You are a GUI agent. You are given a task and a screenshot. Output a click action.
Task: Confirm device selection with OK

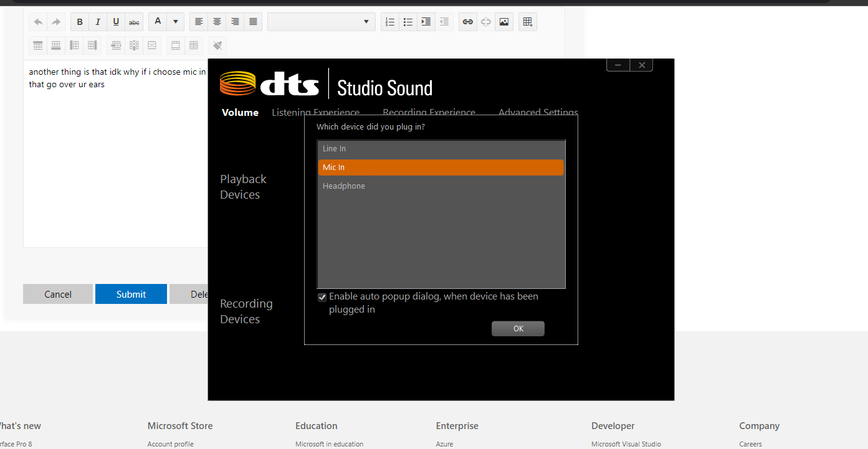click(518, 329)
